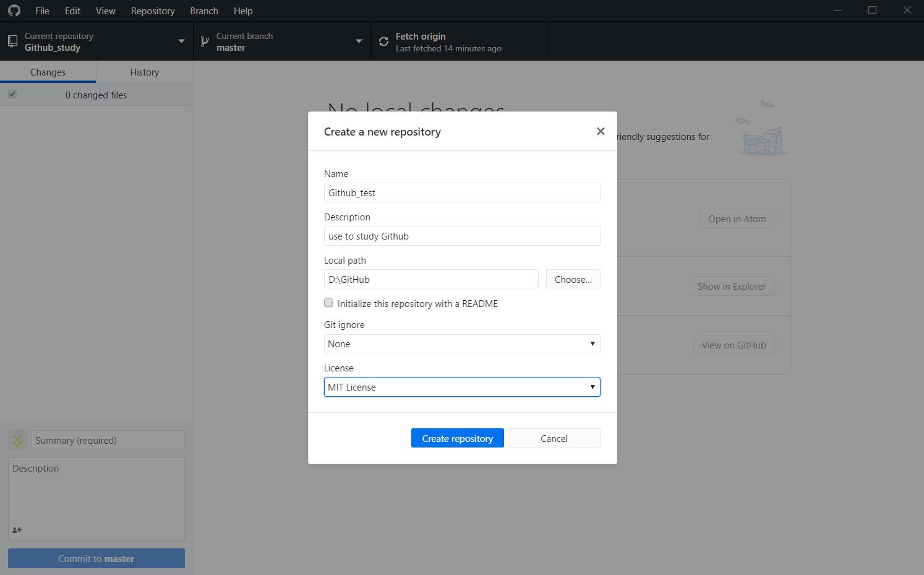Click the Create repository button
924x575 pixels.
click(457, 438)
